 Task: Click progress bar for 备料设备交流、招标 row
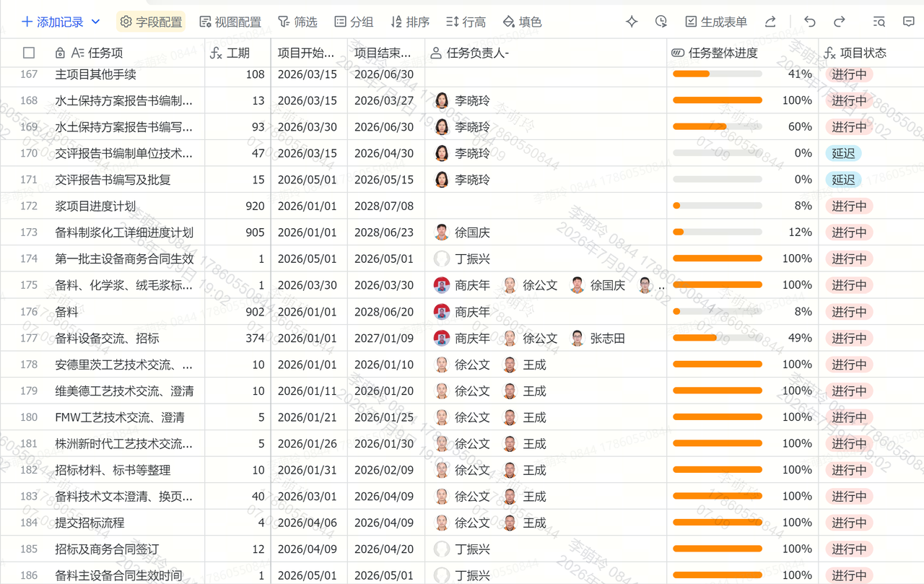pyautogui.click(x=718, y=338)
